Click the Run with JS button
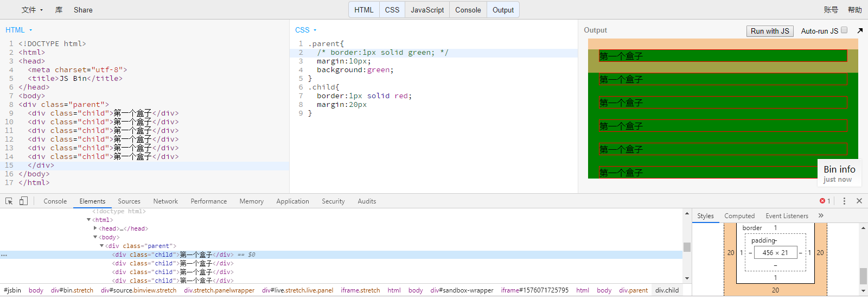The width and height of the screenshot is (868, 299). tap(770, 31)
